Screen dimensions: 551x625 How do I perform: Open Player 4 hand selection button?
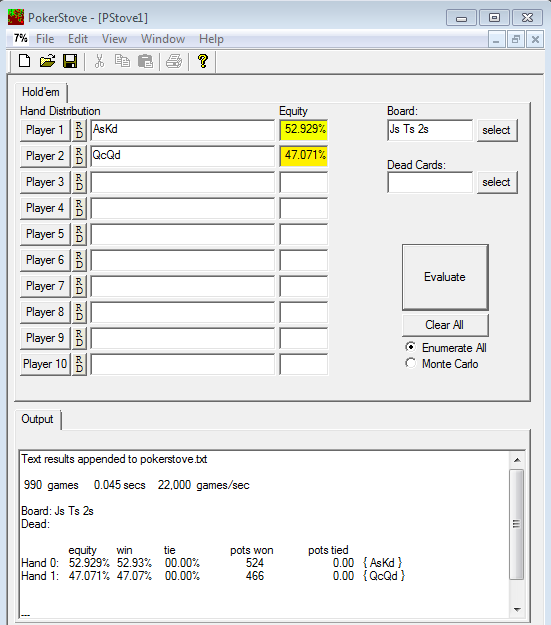tap(45, 208)
